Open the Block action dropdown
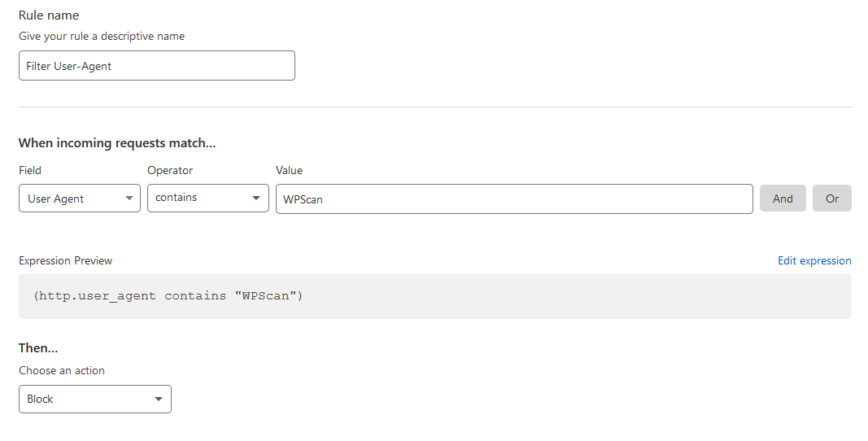This screenshot has width=868, height=441. click(x=95, y=399)
